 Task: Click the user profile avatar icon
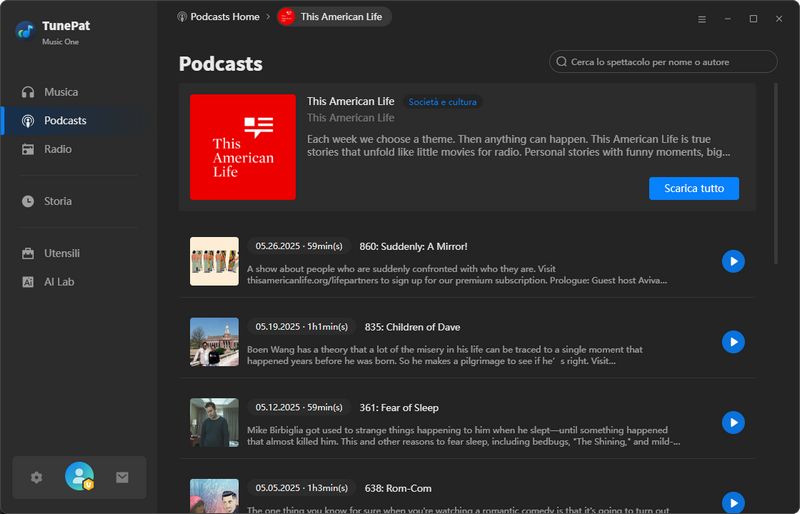pyautogui.click(x=79, y=477)
